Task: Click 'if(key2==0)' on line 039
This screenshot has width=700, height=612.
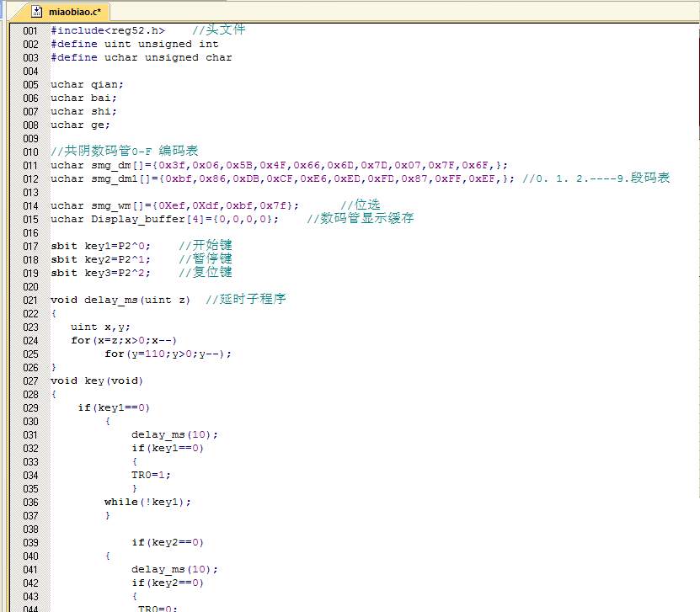Action: (168, 543)
